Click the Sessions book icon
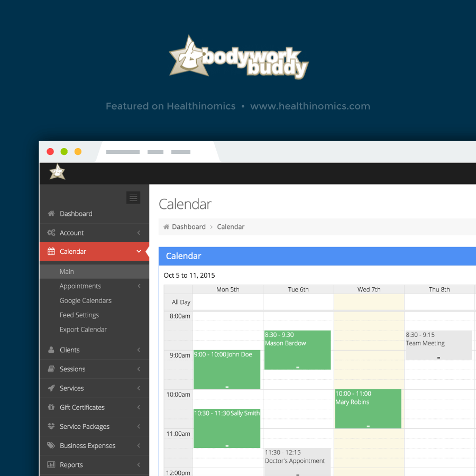The width and height of the screenshot is (476, 476). [x=51, y=369]
